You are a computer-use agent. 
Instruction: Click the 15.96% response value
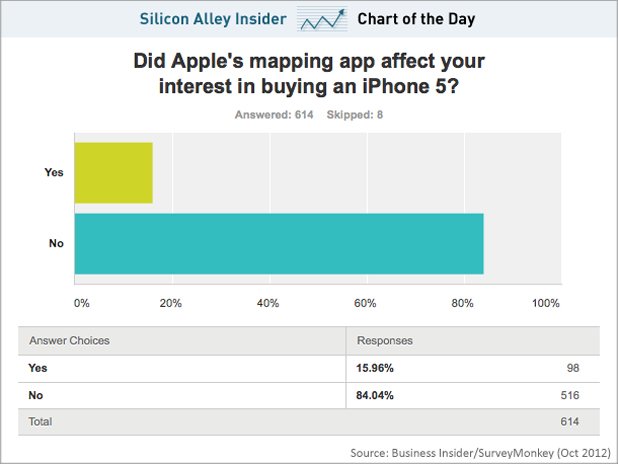click(x=375, y=368)
